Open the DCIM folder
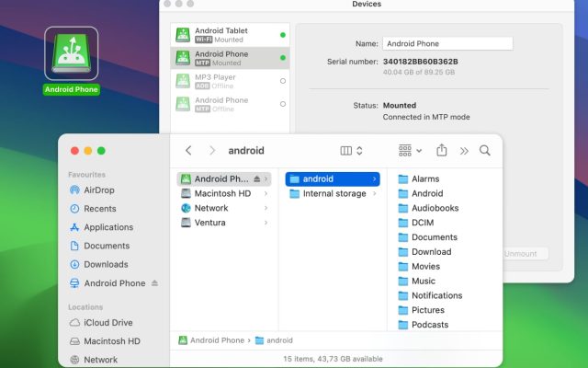588x368 pixels. (x=416, y=223)
